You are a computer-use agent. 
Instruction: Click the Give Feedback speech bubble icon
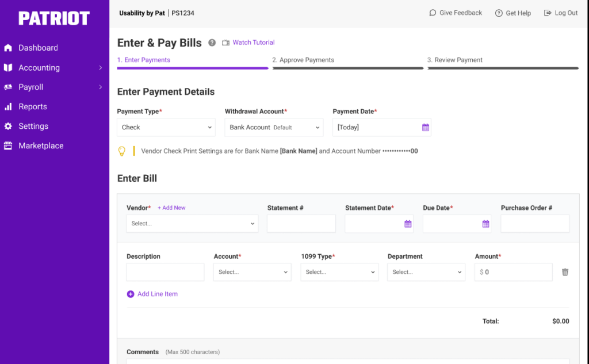[433, 13]
